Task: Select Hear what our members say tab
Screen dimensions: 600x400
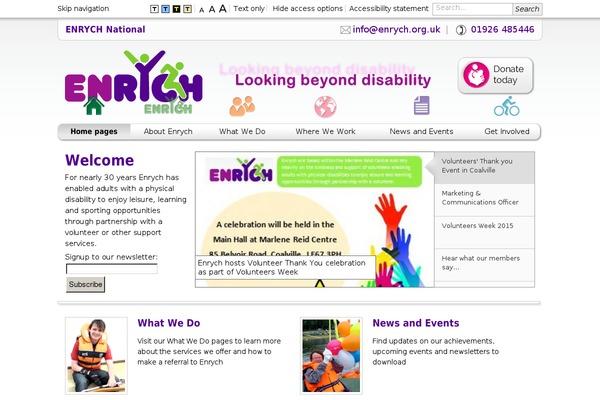Action: point(484,265)
